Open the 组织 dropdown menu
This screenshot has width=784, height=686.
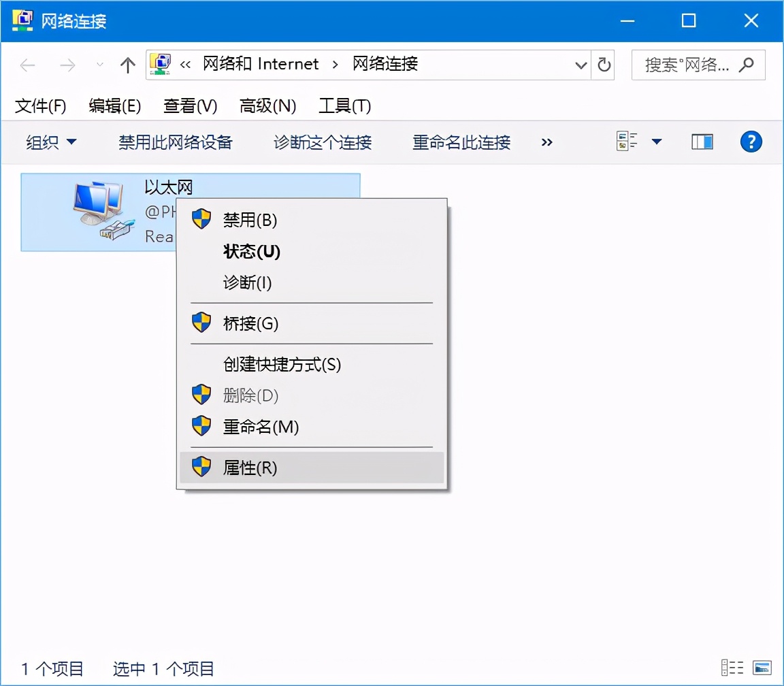[51, 142]
